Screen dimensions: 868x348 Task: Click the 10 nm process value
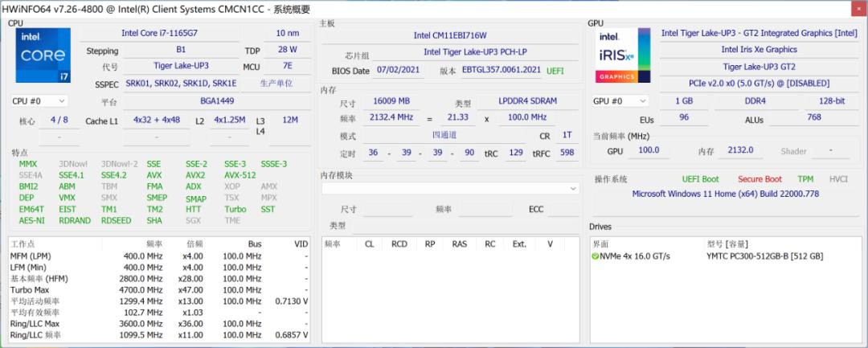287,33
